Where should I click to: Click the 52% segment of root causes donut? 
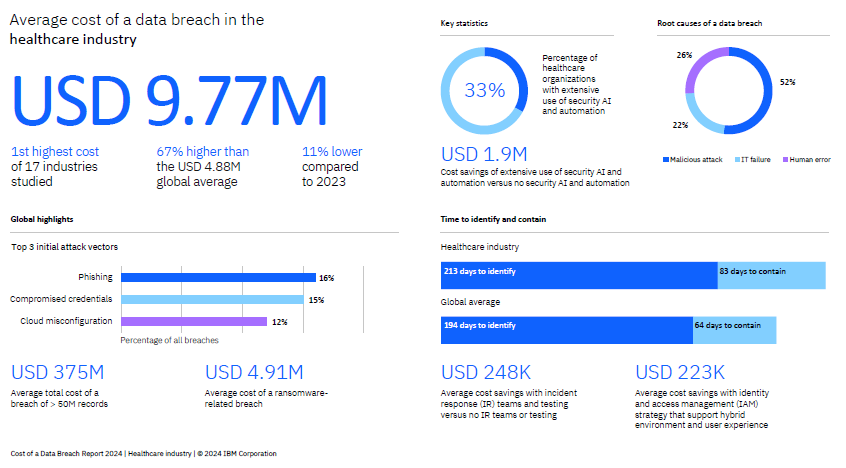click(762, 90)
